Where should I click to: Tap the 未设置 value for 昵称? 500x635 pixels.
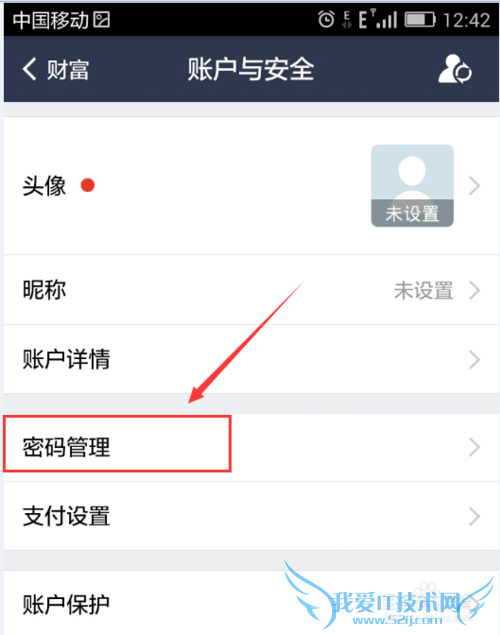[x=423, y=290]
